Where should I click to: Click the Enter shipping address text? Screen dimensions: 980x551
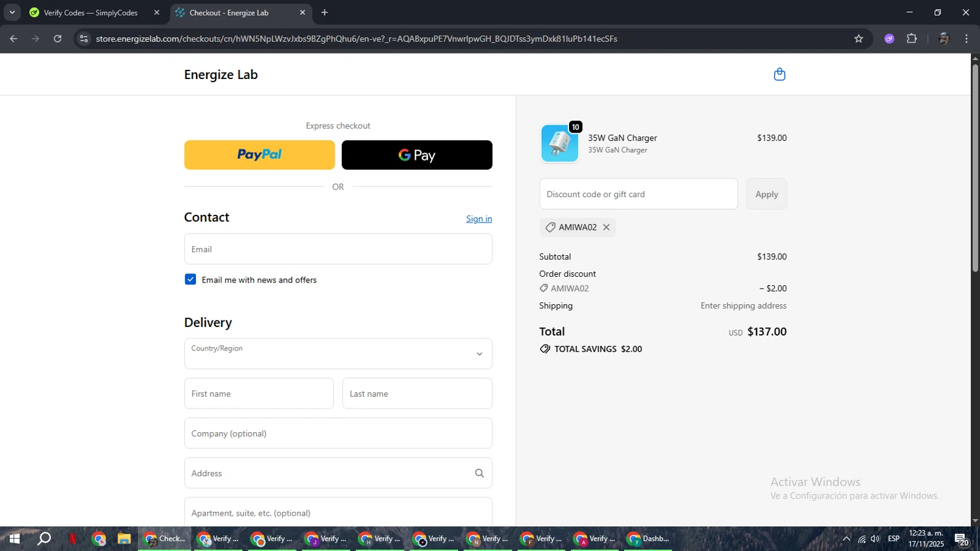click(743, 306)
